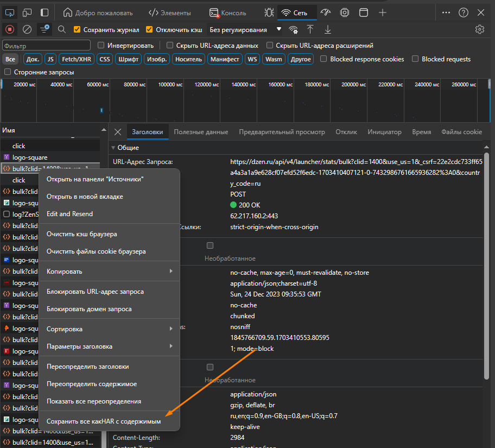Click the "Имя" column sort arrow

tap(104, 130)
